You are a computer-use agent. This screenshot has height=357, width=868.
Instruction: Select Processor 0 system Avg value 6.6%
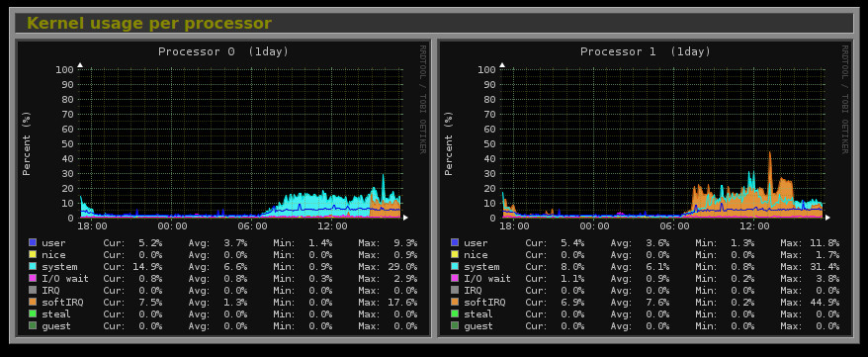pos(235,267)
